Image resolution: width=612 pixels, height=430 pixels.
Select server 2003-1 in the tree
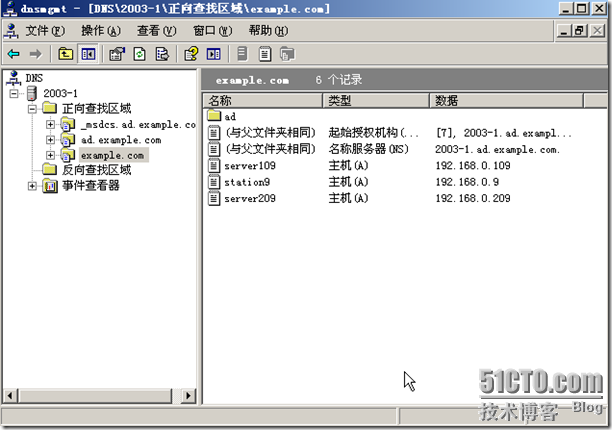click(60, 93)
